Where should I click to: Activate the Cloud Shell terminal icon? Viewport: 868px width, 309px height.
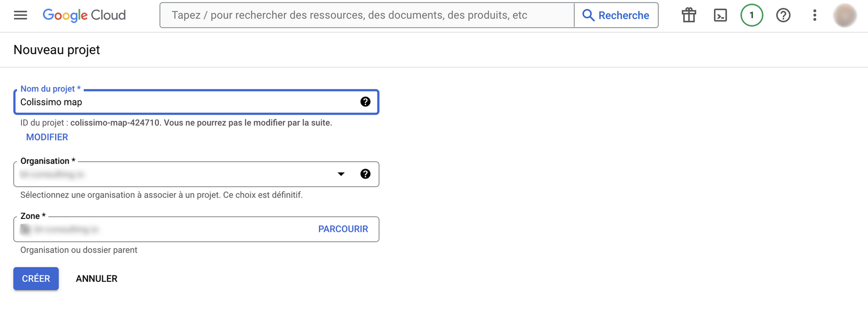coord(720,15)
